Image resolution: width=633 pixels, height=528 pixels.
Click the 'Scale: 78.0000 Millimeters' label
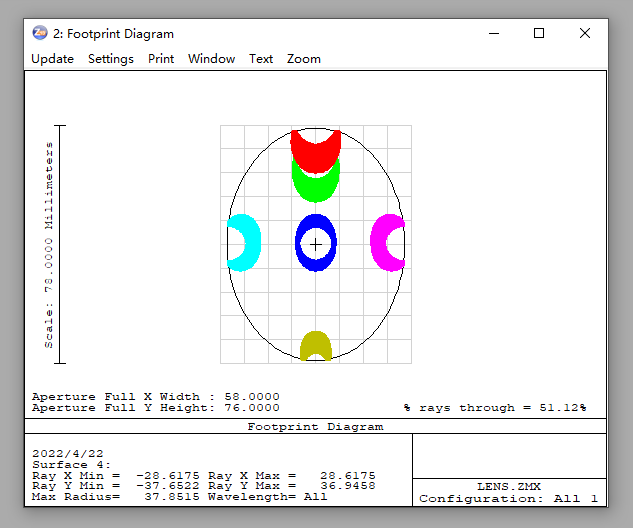(x=48, y=245)
